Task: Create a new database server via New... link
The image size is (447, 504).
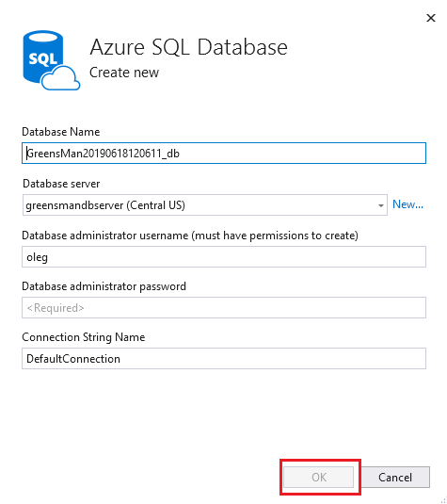Action: coord(407,204)
